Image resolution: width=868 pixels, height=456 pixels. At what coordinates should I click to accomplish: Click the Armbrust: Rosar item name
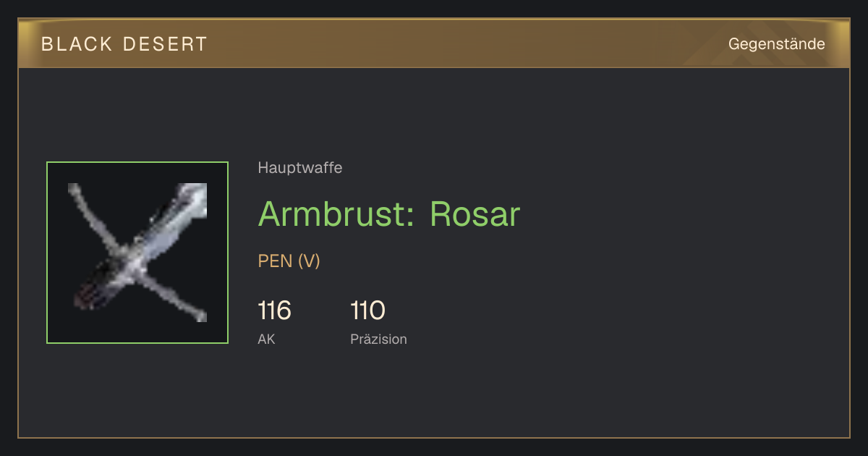point(389,214)
